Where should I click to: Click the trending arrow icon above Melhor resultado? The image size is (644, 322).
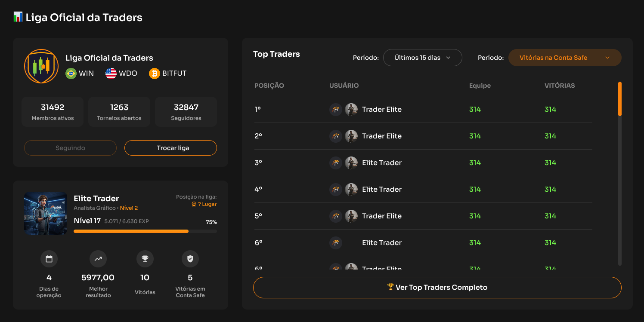click(98, 259)
